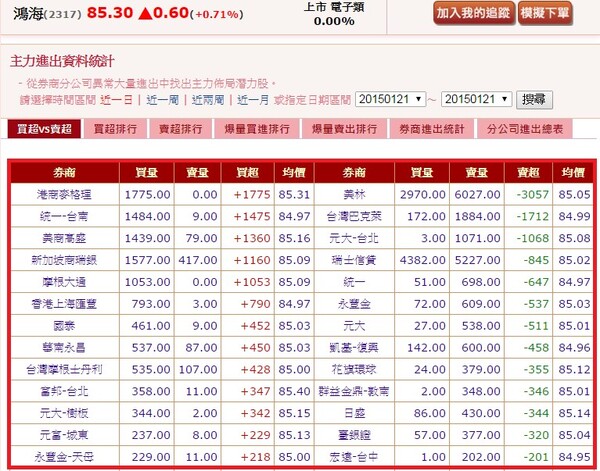Viewport: 600px width, 471px height.
Task: Click broker 美林 in the sell list
Action: pyautogui.click(x=355, y=194)
